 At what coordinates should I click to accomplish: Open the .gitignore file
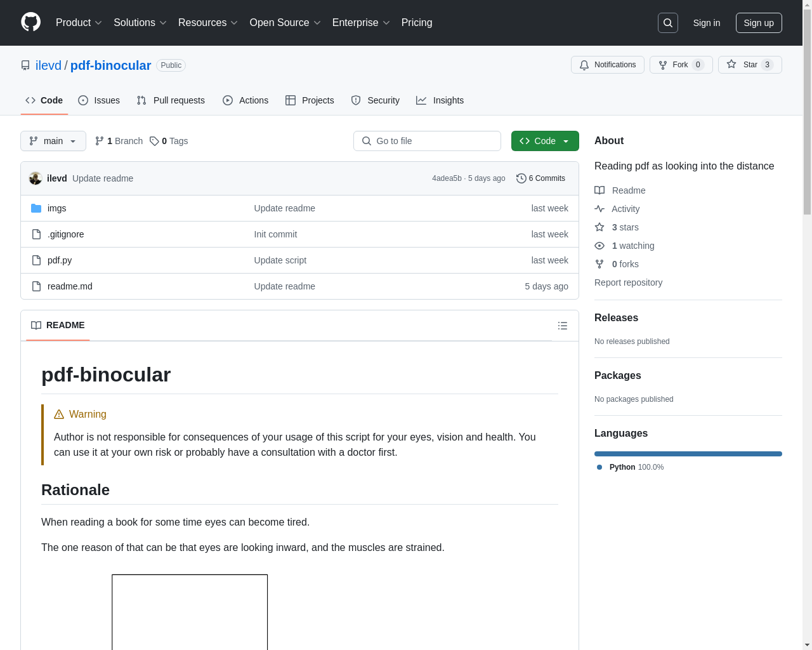[x=66, y=234]
